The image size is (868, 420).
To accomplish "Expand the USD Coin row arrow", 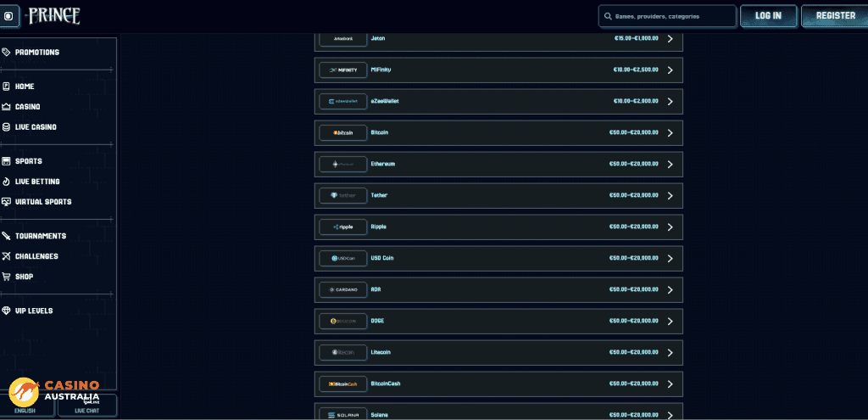I will [x=670, y=258].
